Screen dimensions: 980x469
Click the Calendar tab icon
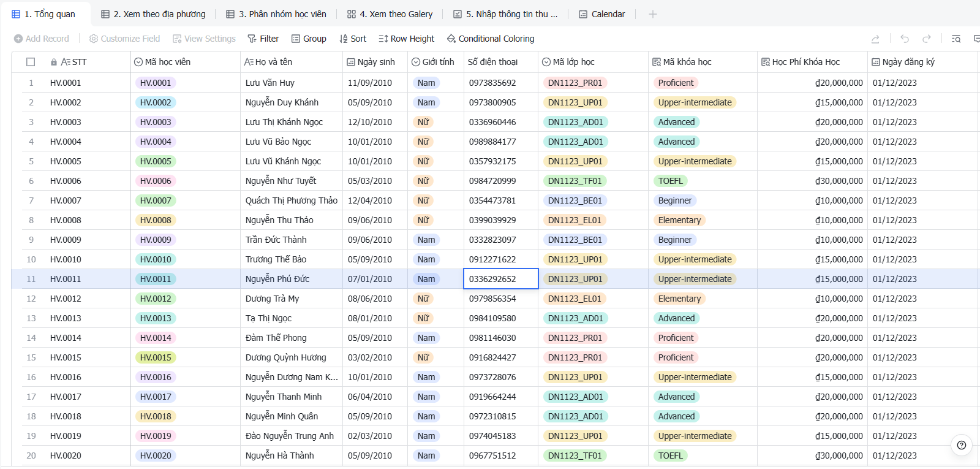coord(583,14)
